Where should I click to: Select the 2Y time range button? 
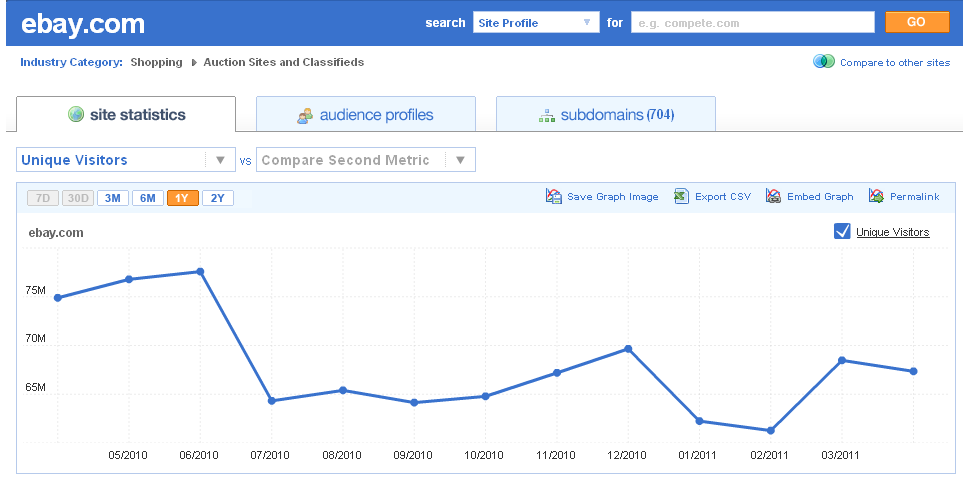point(218,198)
